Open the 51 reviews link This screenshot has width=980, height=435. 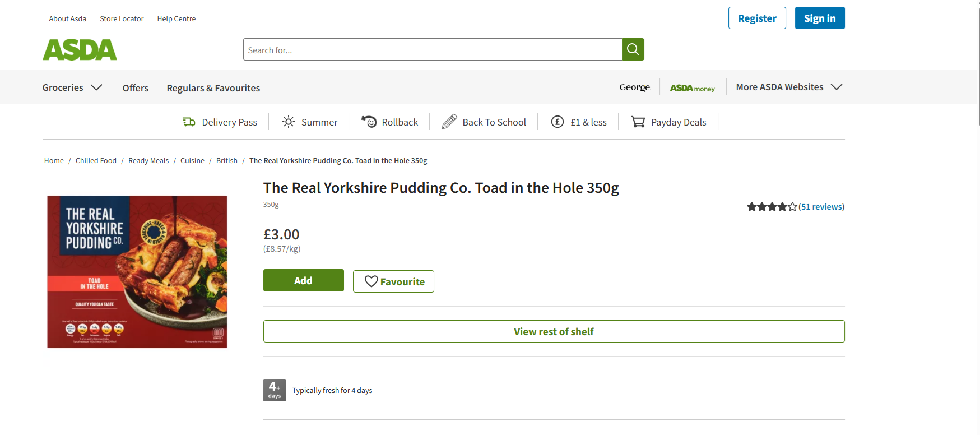[821, 207]
